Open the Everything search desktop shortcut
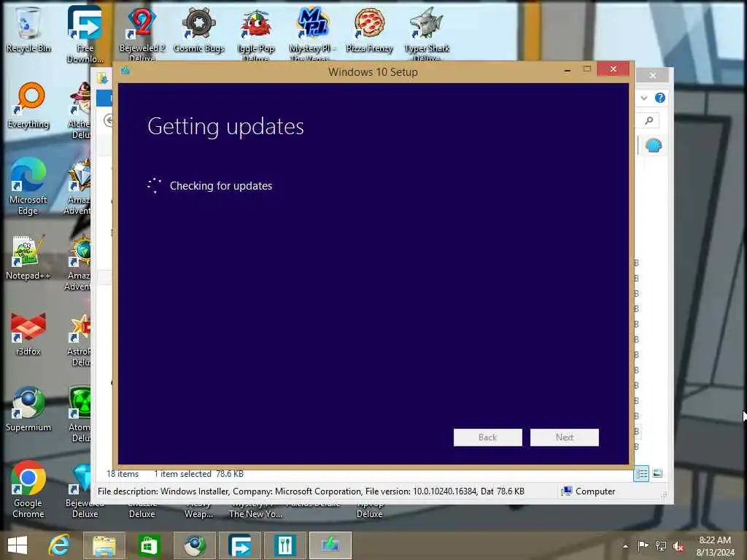The height and width of the screenshot is (560, 747). [28, 106]
